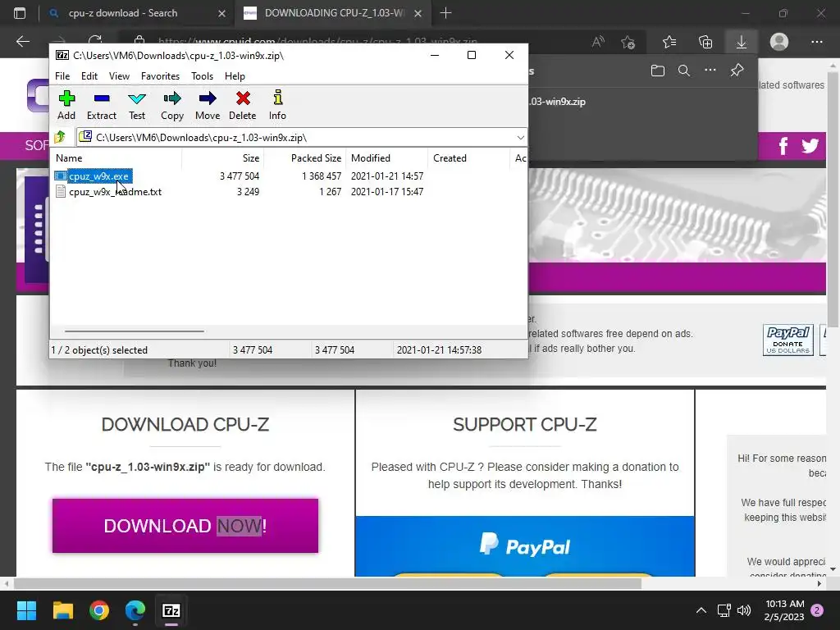Viewport: 840px width, 630px height.
Task: Expand the 7-Zip address path dropdown
Action: coord(520,138)
